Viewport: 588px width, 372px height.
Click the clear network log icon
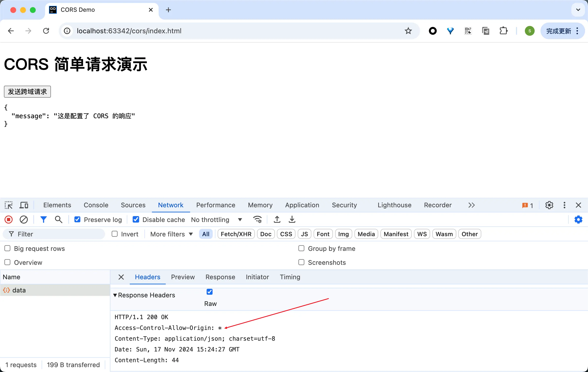click(x=23, y=220)
